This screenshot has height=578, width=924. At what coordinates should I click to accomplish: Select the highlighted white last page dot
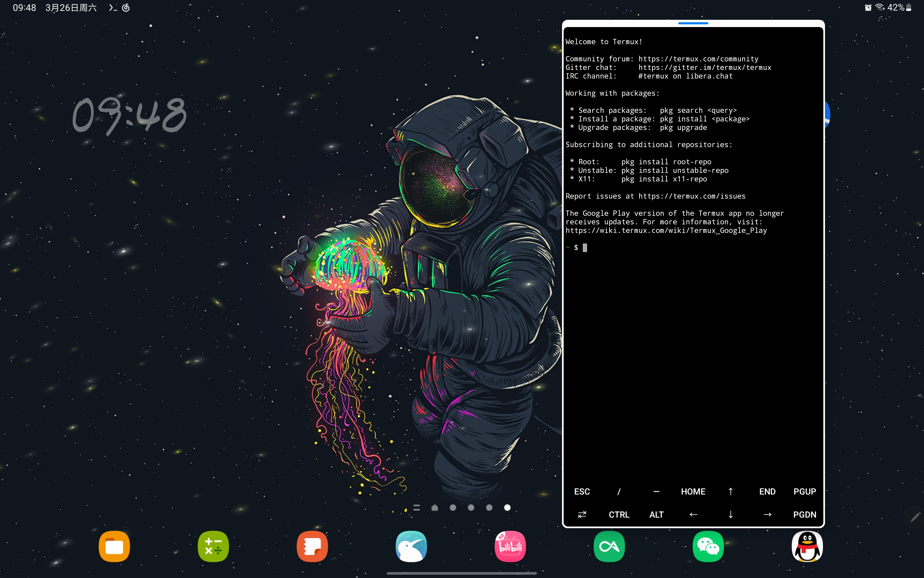pos(507,508)
